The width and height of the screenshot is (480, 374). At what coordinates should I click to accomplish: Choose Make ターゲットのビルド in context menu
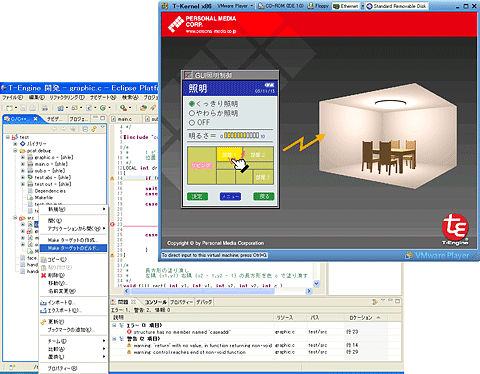73,248
